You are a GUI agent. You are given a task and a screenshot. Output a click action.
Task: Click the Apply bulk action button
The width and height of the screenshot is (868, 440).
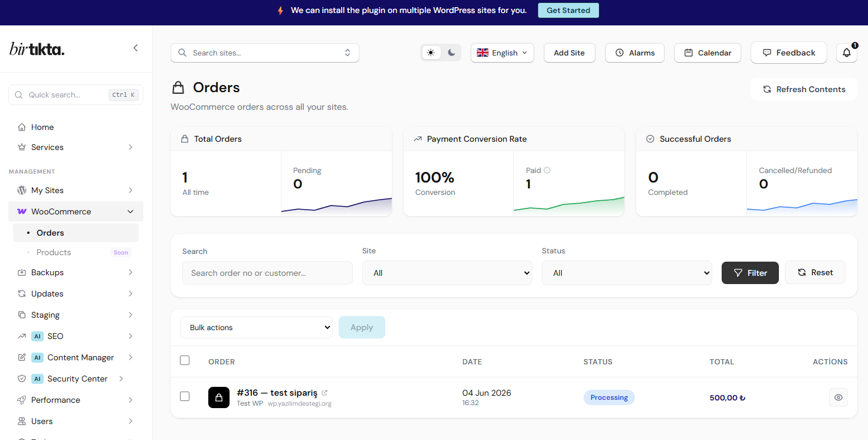click(x=362, y=327)
